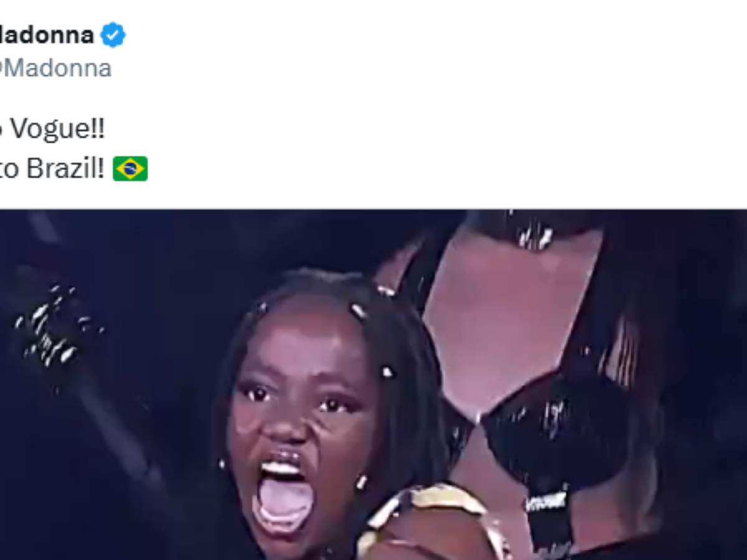This screenshot has width=747, height=560.
Task: Click the Brazil flag emoji
Action: [x=130, y=169]
